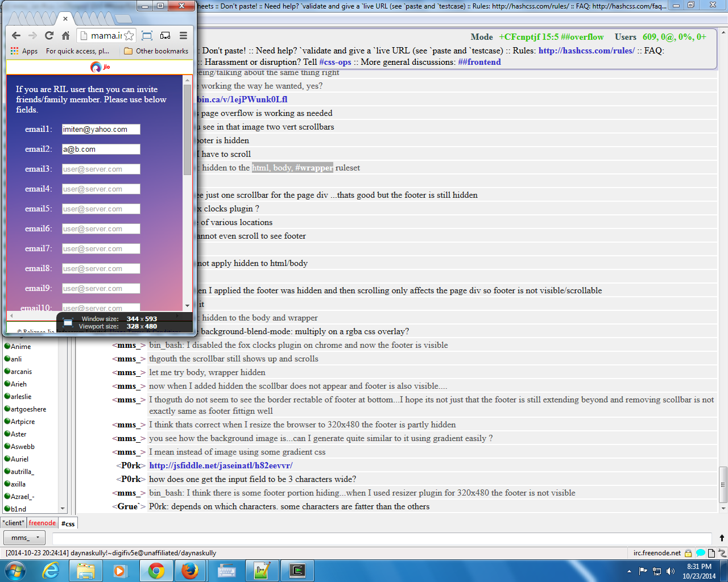Click the email3 input field
Viewport: 728px width, 582px height.
(x=101, y=169)
